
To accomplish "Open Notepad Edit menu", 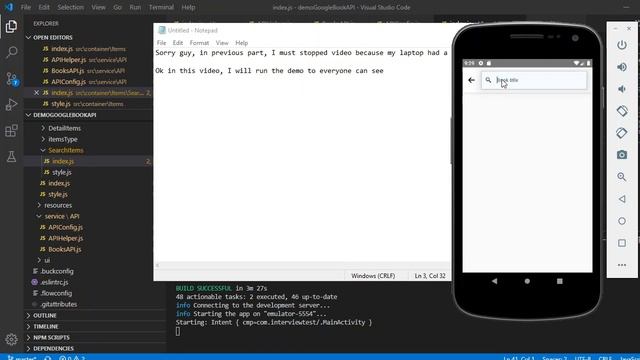I will coord(178,43).
